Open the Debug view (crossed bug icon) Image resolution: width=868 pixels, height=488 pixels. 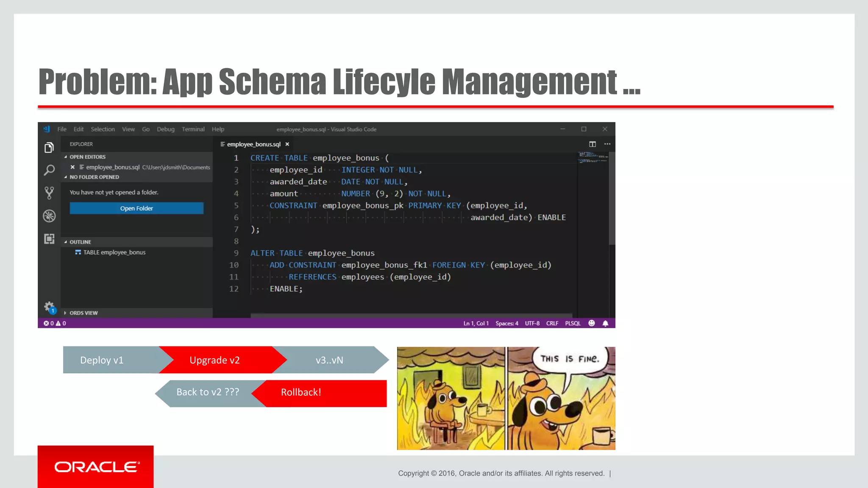pos(49,216)
